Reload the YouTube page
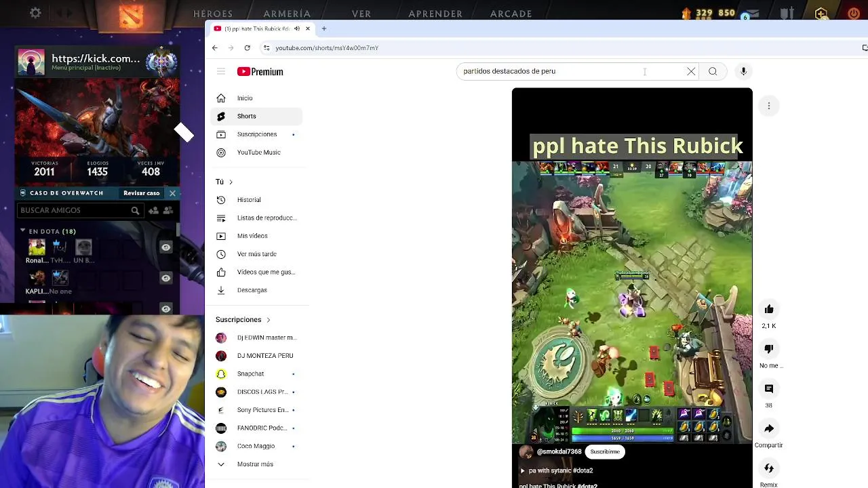This screenshot has height=488, width=868. [x=248, y=48]
